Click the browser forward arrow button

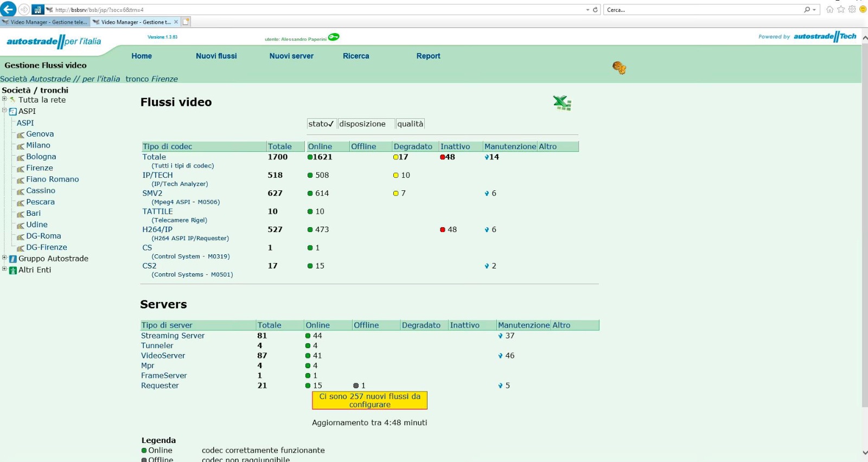(x=24, y=9)
